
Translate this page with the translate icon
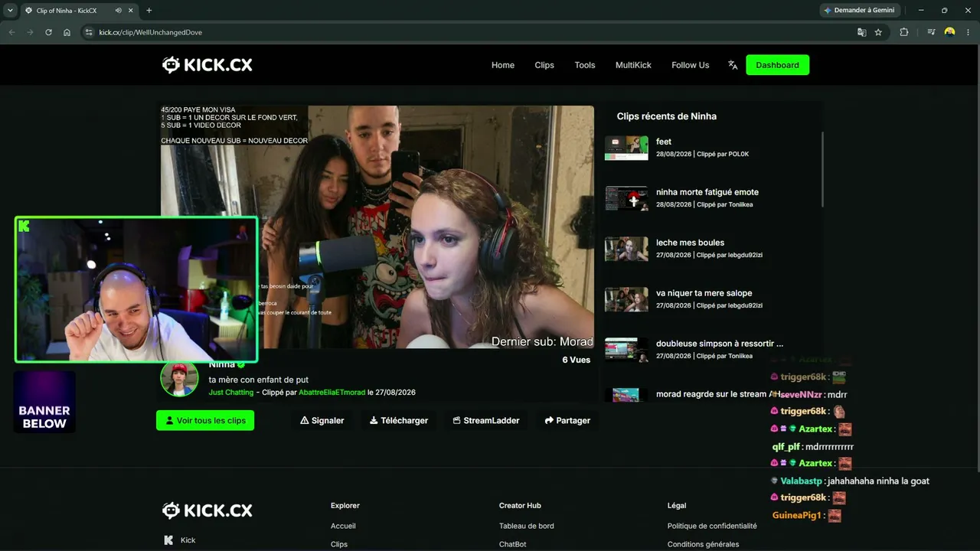tap(862, 32)
